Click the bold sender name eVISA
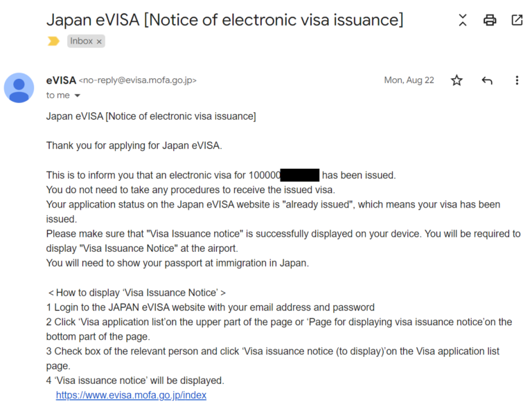 [61, 80]
